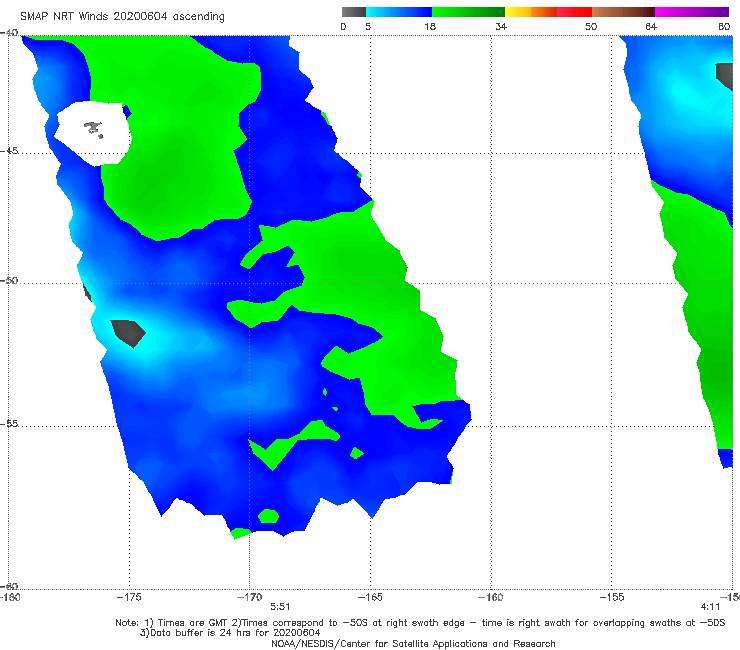The image size is (740, 650).
Task: Click the color bar label '34'
Action: point(501,27)
